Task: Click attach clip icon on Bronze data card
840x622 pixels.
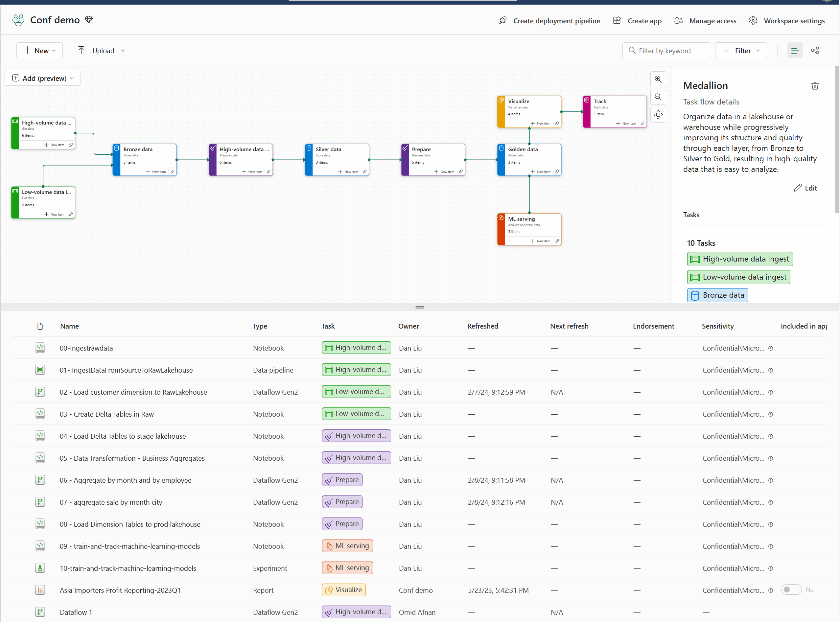Action: (x=173, y=172)
